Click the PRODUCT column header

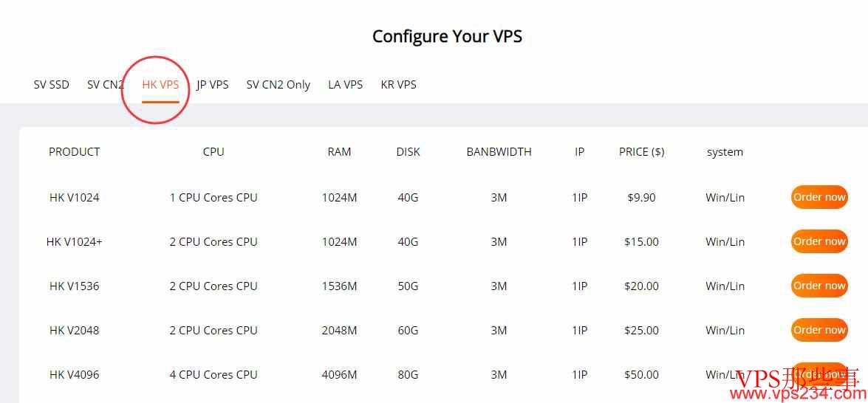(x=74, y=152)
